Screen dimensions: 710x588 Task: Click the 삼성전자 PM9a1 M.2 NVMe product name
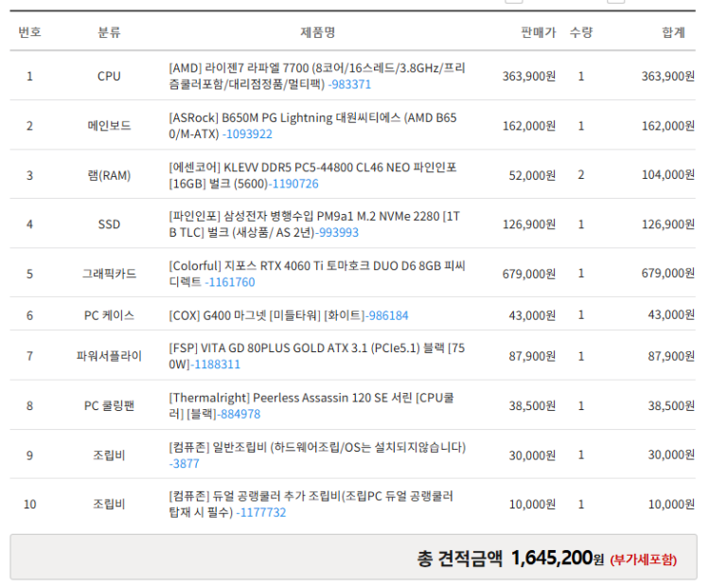point(314,224)
